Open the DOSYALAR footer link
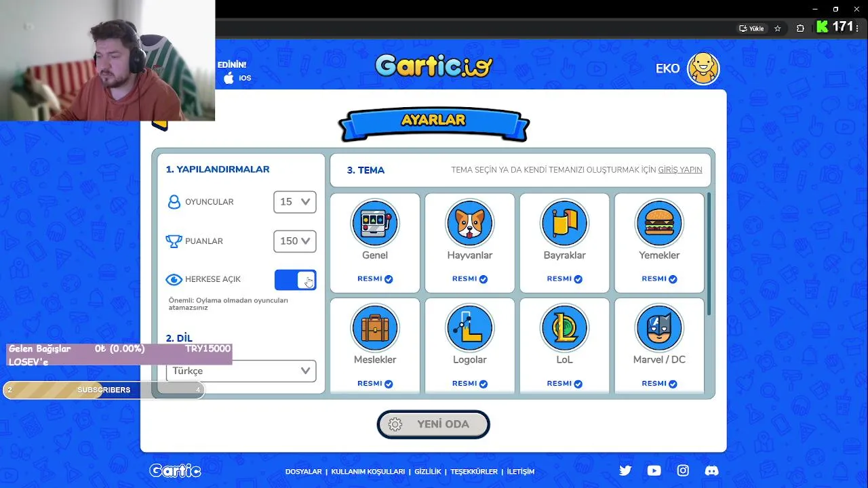Viewport: 868px width, 488px height. tap(303, 472)
